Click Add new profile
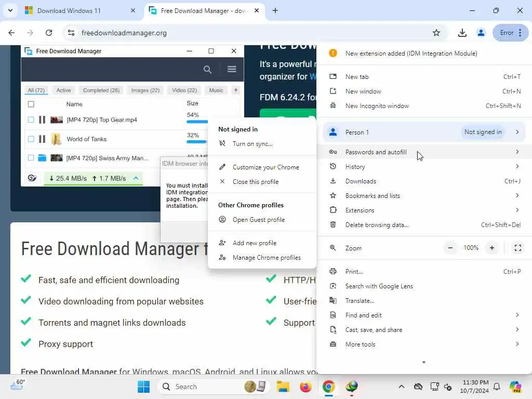 (x=262, y=243)
